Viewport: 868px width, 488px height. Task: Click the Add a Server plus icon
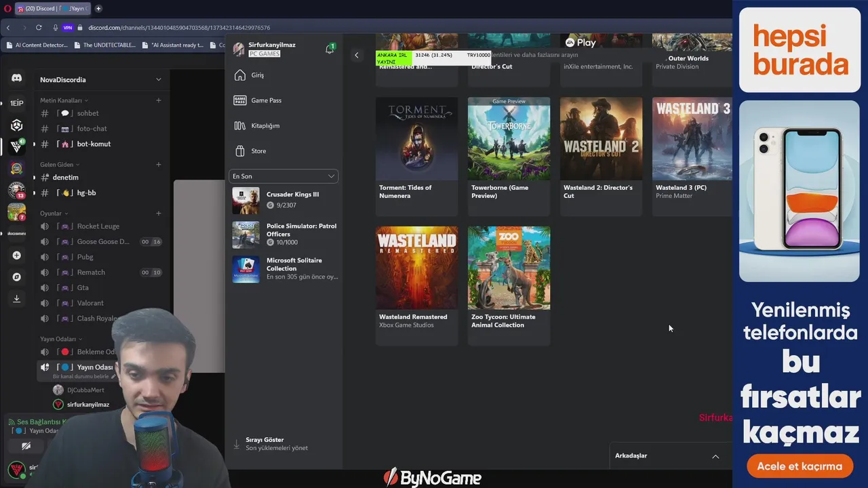pos(17,256)
